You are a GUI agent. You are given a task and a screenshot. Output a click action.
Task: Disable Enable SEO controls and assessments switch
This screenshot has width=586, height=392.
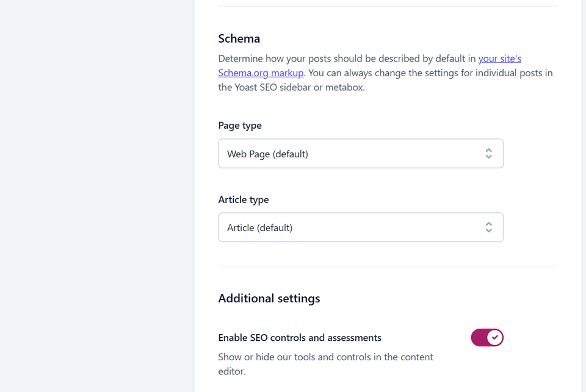(487, 338)
